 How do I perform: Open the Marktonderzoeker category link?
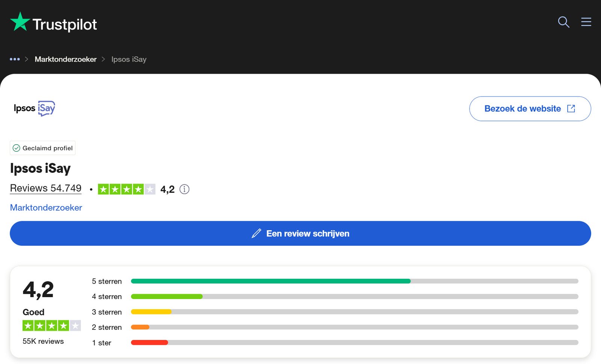point(46,208)
